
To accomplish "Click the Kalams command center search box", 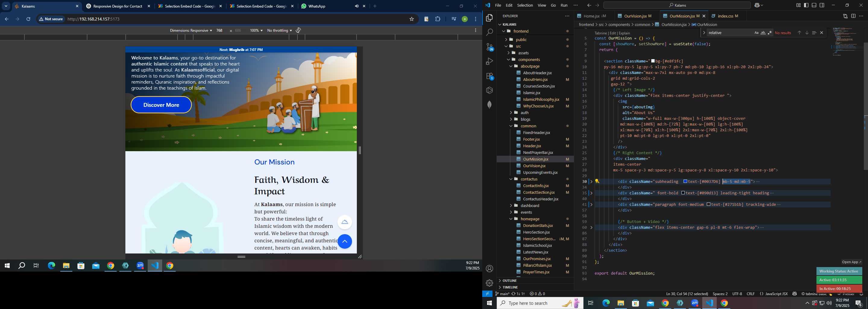I will pyautogui.click(x=677, y=5).
